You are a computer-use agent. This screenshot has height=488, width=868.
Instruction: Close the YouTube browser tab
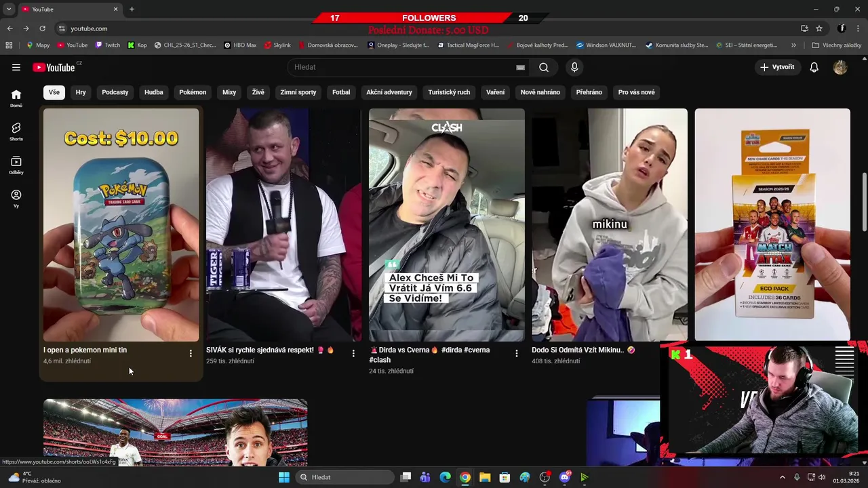point(115,9)
